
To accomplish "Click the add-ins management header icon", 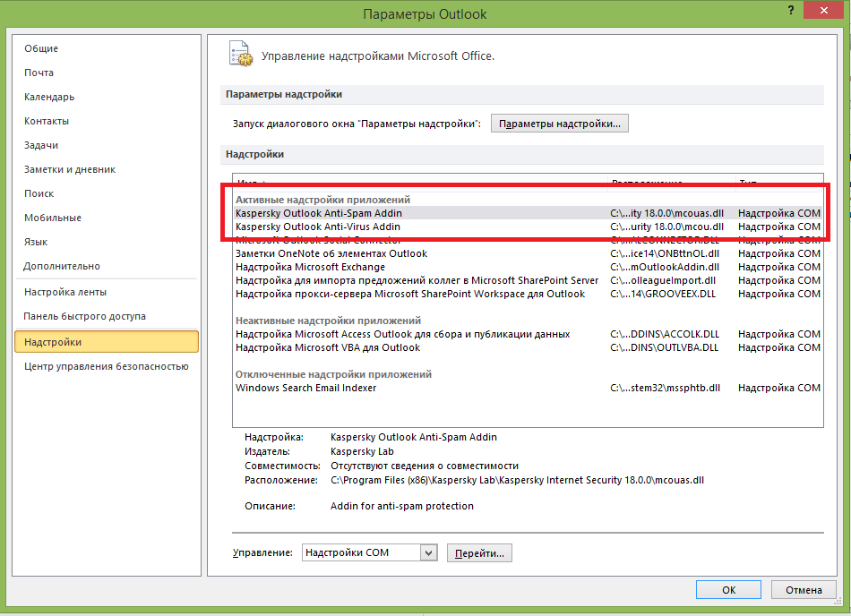I will (240, 54).
